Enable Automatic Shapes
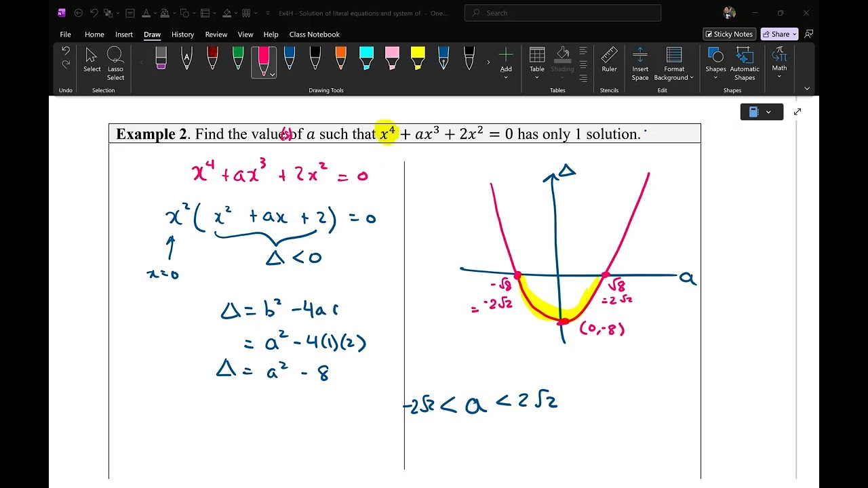 pos(745,64)
